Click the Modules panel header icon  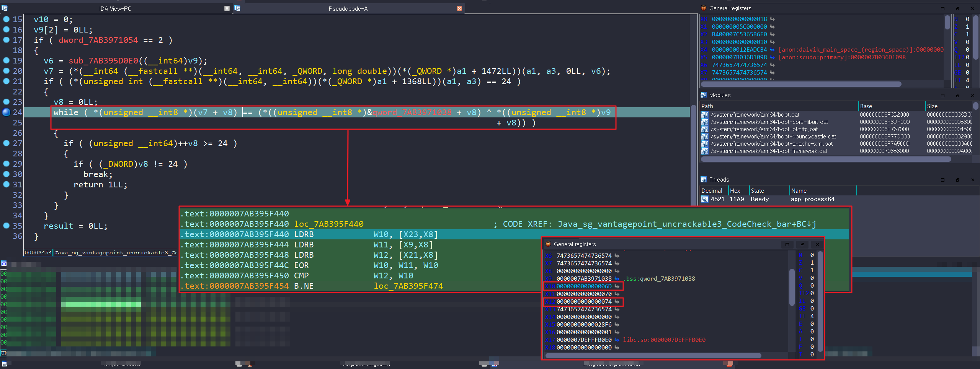(704, 95)
